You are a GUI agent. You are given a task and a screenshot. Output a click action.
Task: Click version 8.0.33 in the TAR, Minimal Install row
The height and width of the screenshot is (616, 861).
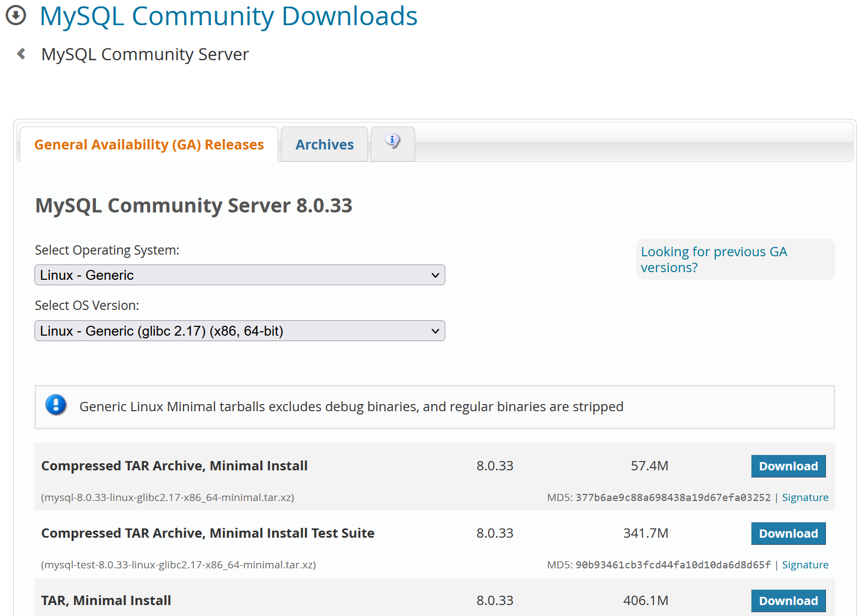click(x=495, y=601)
